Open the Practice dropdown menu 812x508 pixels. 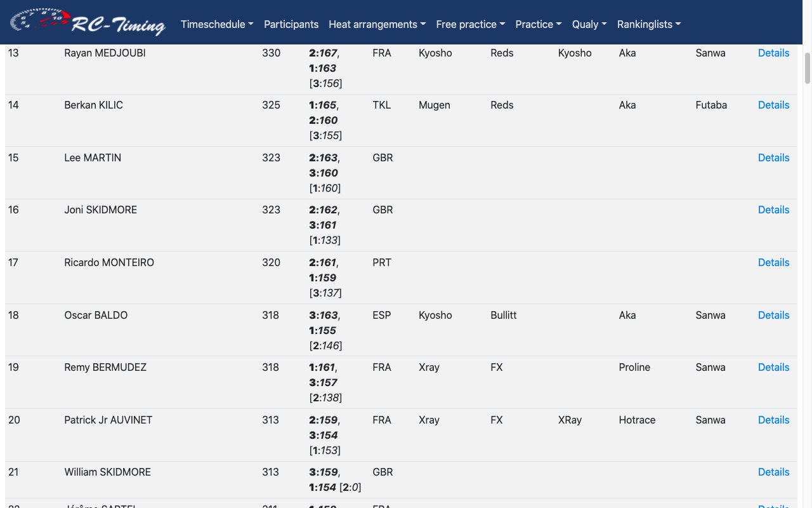pyautogui.click(x=539, y=24)
